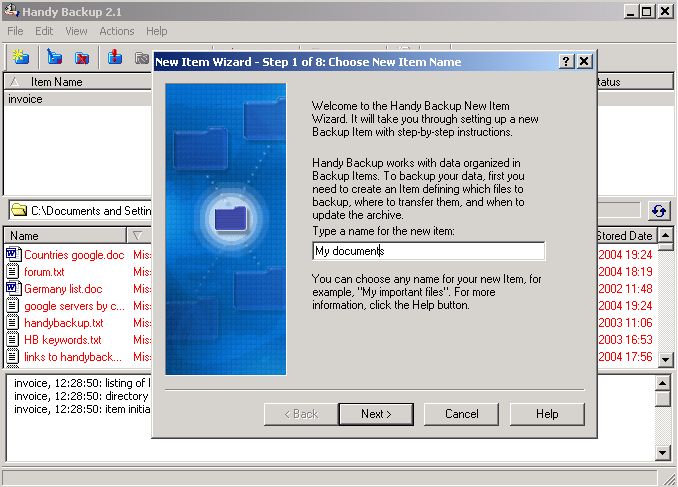Click the text file icon beside forum.txt

tap(13, 271)
